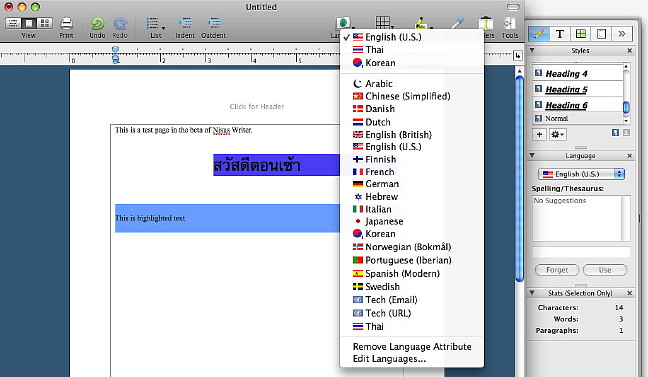Select Norwegian (Bokmål) menu entry

(x=412, y=247)
